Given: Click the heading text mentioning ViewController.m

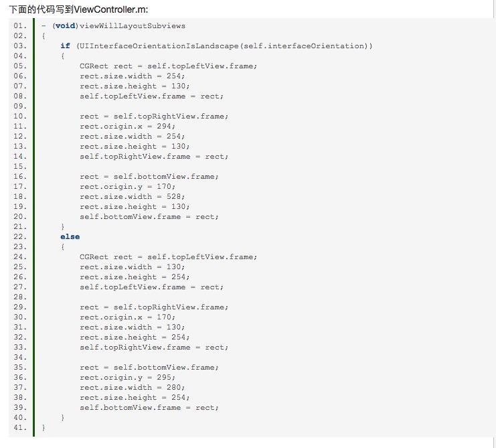Looking at the screenshot, I should pos(78,9).
